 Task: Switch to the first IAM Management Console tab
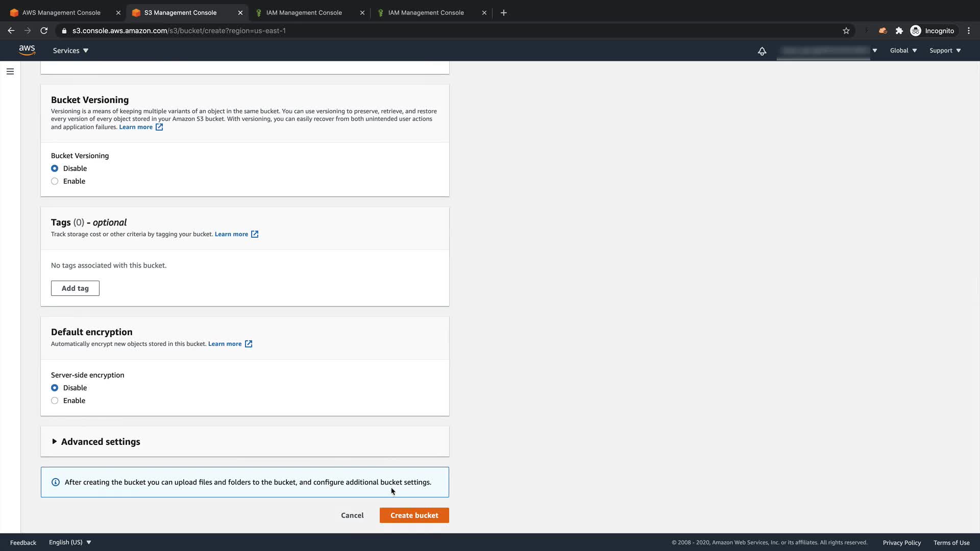click(x=304, y=13)
